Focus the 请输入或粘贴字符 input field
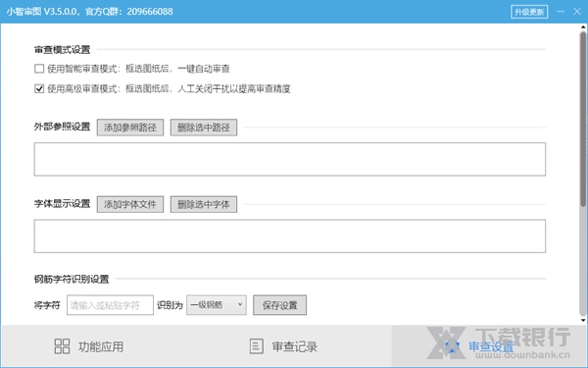The width and height of the screenshot is (588, 368). click(x=110, y=305)
